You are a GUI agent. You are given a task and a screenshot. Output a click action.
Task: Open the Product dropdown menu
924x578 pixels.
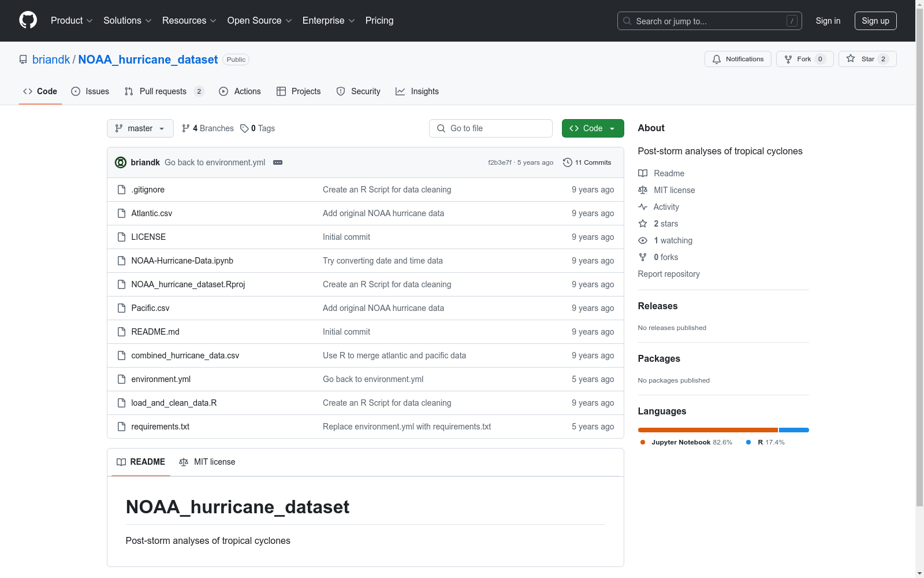(x=72, y=21)
